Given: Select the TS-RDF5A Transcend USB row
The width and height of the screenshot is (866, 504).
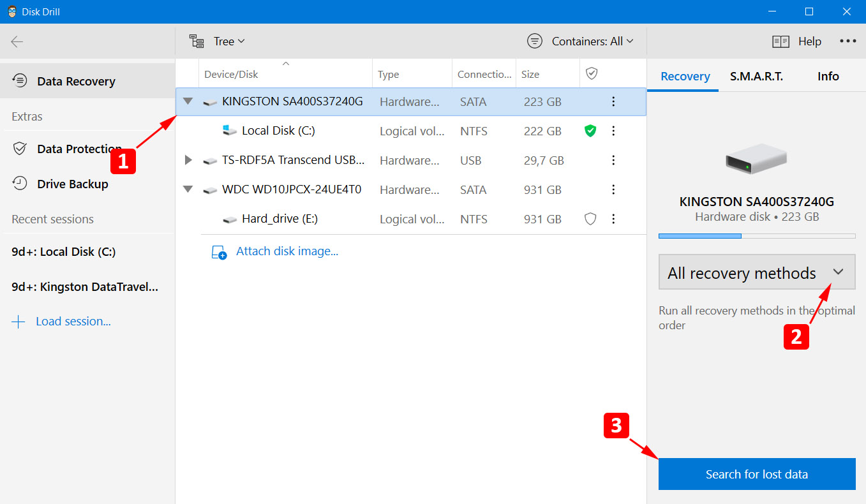Looking at the screenshot, I should coord(411,160).
